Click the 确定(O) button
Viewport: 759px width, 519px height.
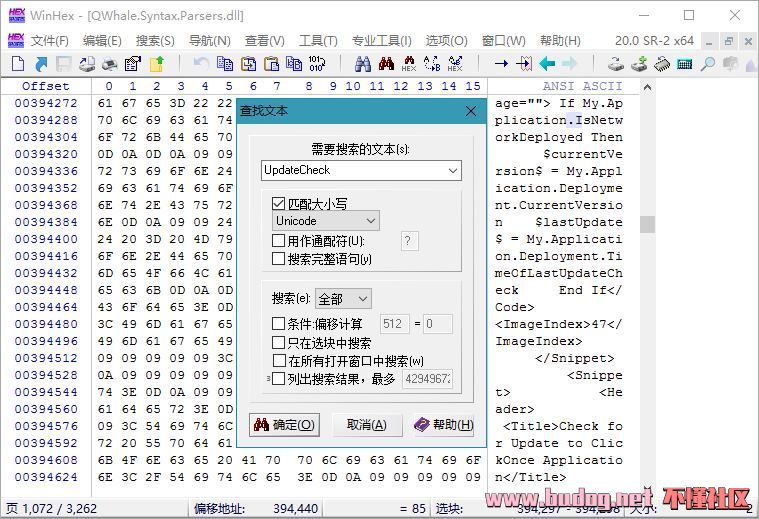click(285, 425)
